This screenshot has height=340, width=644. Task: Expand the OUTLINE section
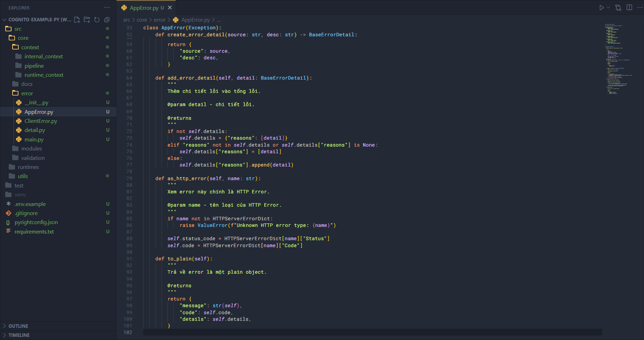18,326
